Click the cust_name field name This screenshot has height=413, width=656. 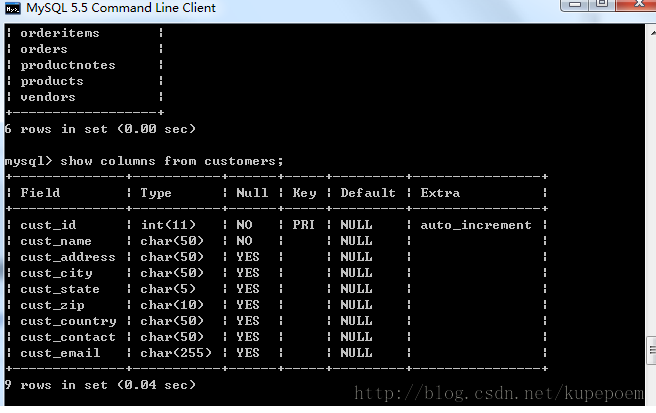(x=56, y=241)
